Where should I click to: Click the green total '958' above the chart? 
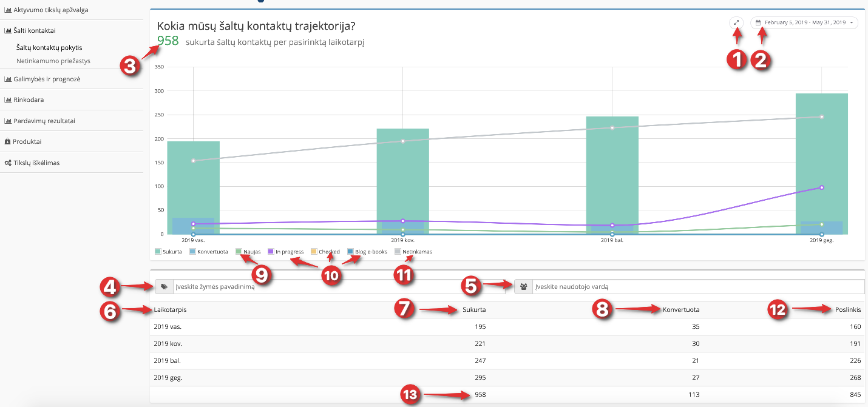pyautogui.click(x=168, y=41)
